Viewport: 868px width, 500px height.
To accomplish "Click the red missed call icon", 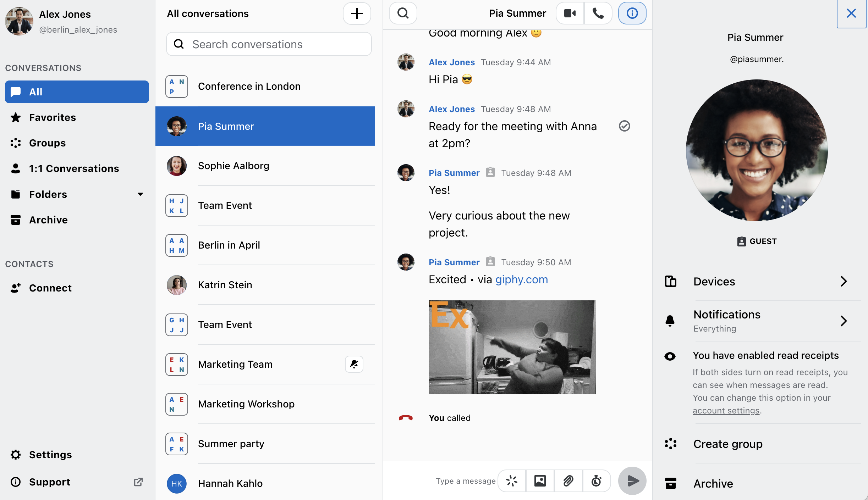I will (x=406, y=418).
